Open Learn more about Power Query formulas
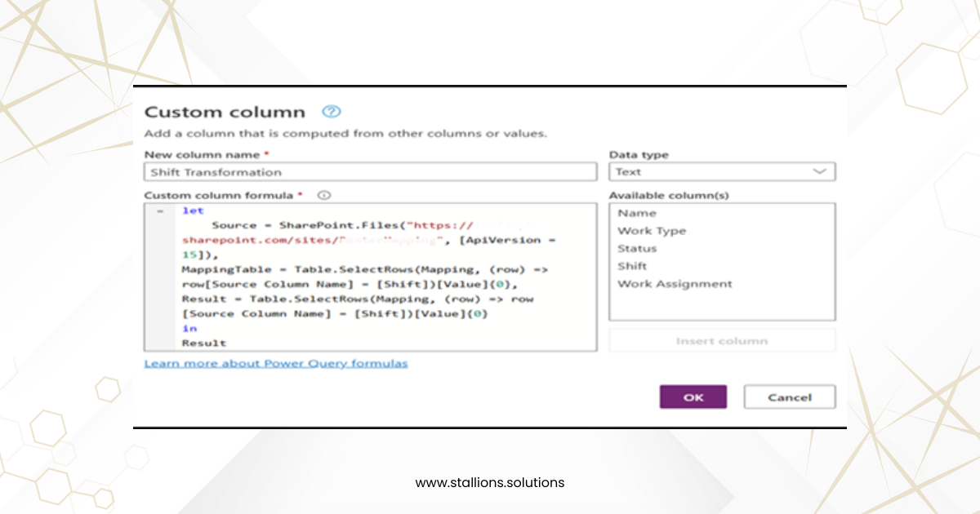The image size is (980, 514). tap(275, 363)
